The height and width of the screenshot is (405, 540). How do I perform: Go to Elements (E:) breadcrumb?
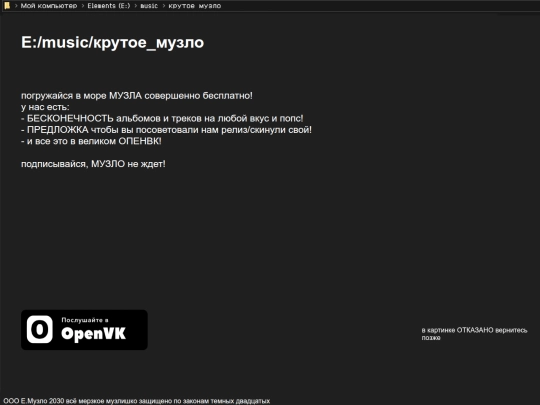click(x=109, y=6)
